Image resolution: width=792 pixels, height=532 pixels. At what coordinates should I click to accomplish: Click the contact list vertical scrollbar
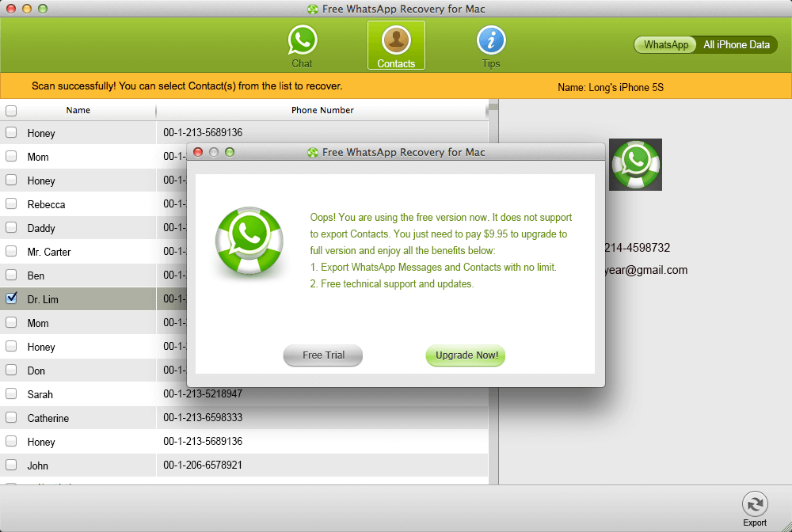(x=493, y=293)
